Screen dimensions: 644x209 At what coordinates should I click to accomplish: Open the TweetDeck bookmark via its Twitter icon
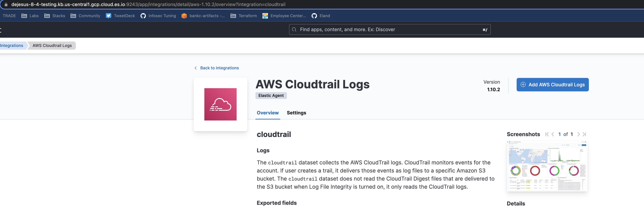pyautogui.click(x=109, y=15)
